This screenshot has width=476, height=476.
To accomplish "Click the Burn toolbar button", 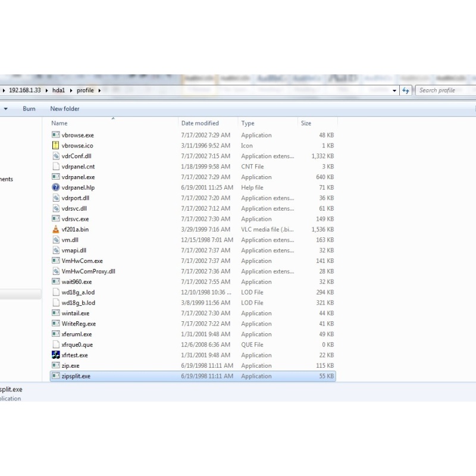I will 29,109.
